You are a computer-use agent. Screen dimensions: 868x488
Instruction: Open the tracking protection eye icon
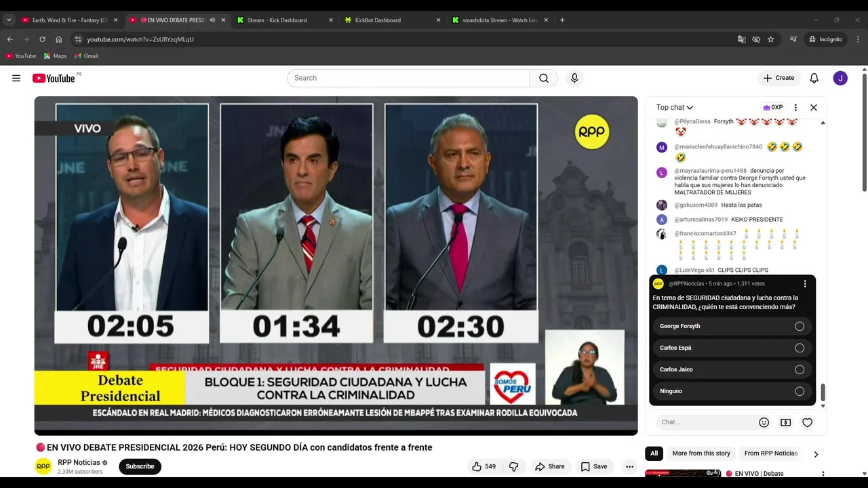pos(756,39)
